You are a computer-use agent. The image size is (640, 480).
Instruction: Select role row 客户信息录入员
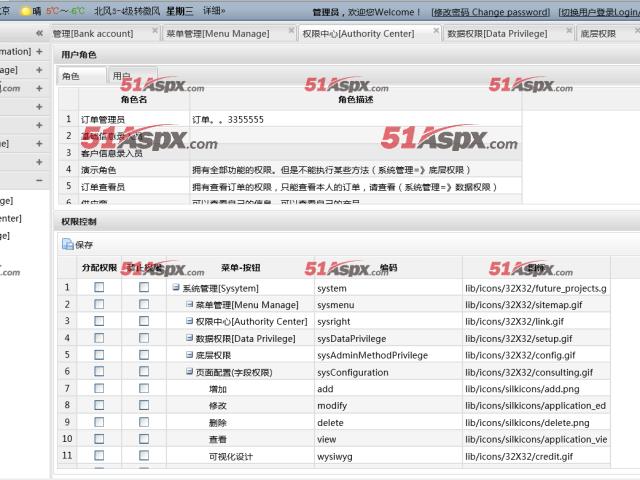click(x=290, y=153)
